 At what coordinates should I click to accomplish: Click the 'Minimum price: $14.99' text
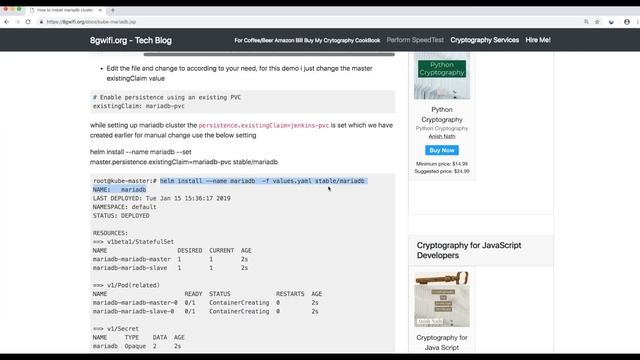click(x=442, y=164)
